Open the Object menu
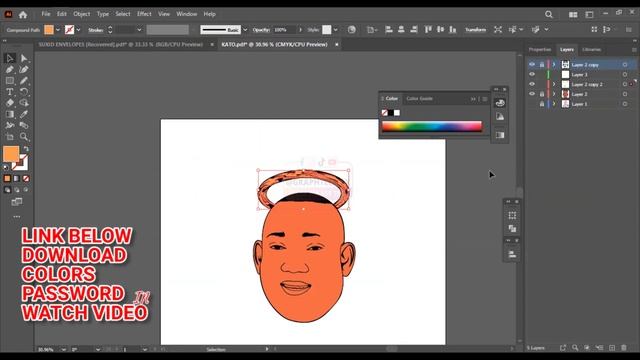The image size is (640, 360). coord(82,14)
